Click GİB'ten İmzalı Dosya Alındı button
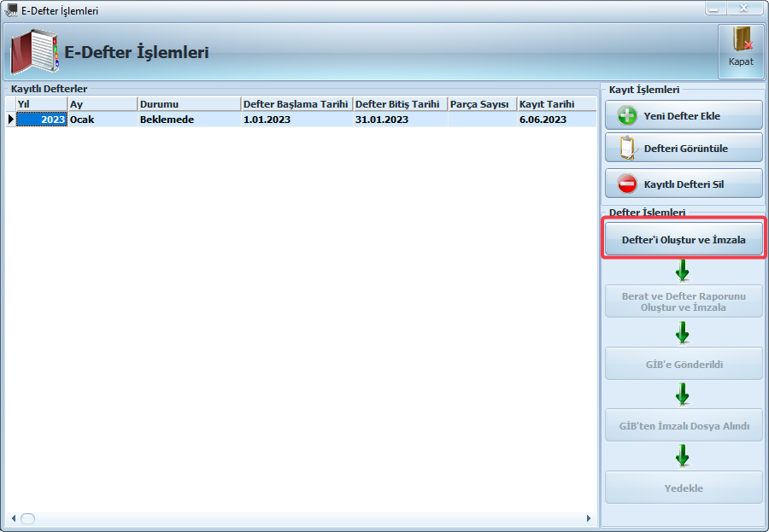This screenshot has height=532, width=769. click(x=684, y=425)
